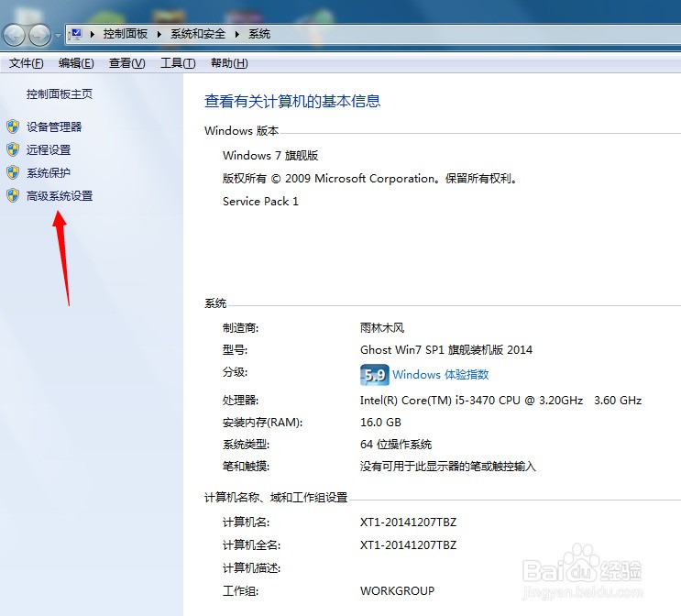Image resolution: width=681 pixels, height=616 pixels.
Task: Click the 5.9 experience index score badge
Action: (x=374, y=375)
